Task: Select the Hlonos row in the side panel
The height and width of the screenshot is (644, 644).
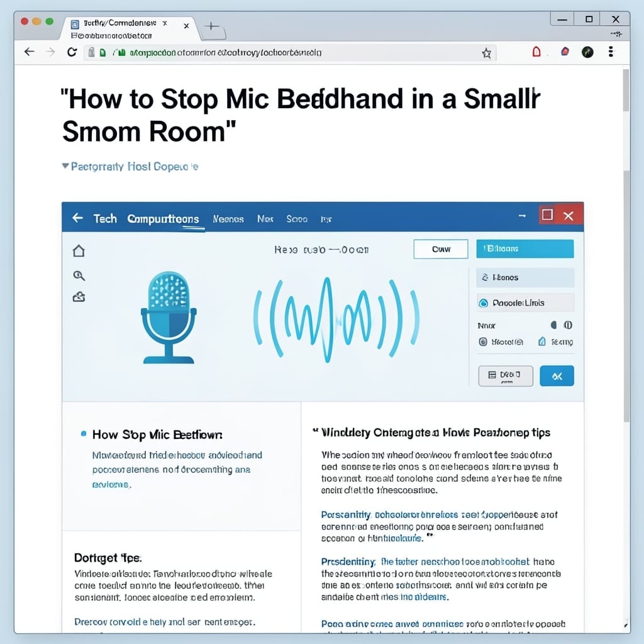Action: pos(525,277)
